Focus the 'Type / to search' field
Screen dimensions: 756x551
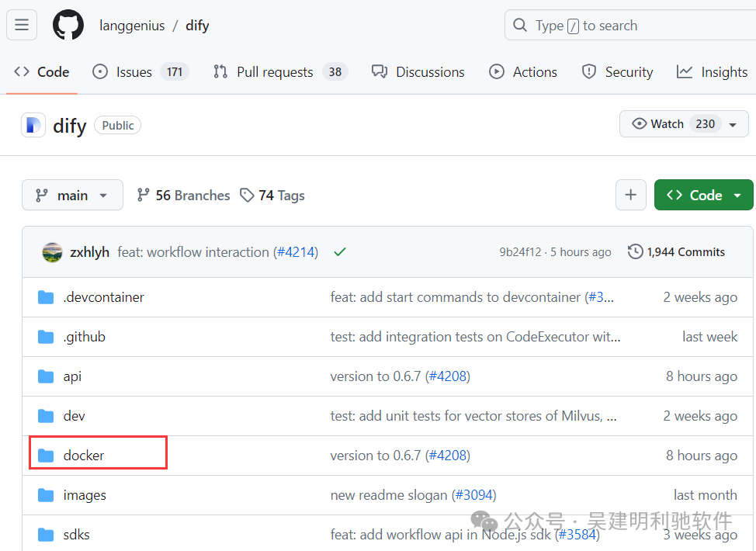[x=629, y=25]
